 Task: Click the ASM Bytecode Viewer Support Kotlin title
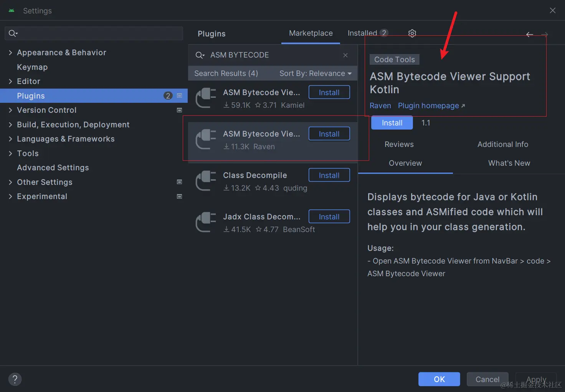pos(450,83)
